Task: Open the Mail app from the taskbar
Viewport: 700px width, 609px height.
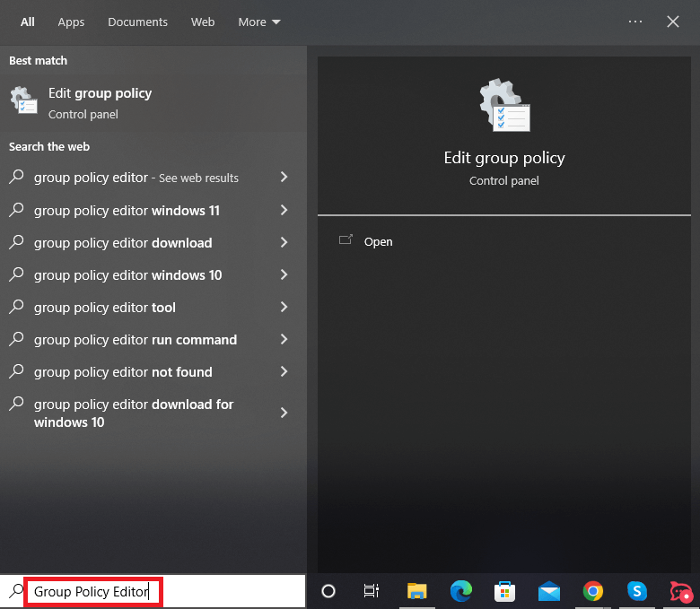Action: [x=548, y=592]
